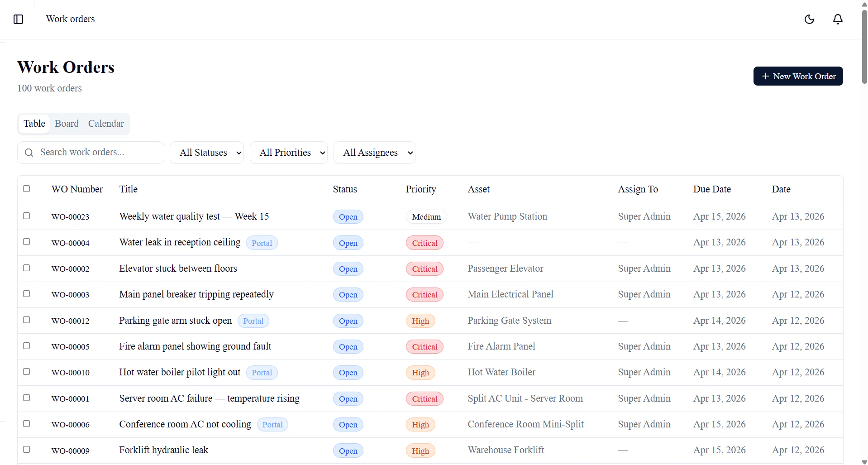Image resolution: width=868 pixels, height=465 pixels.
Task: Click the magnifier icon in the search box
Action: pyautogui.click(x=29, y=153)
